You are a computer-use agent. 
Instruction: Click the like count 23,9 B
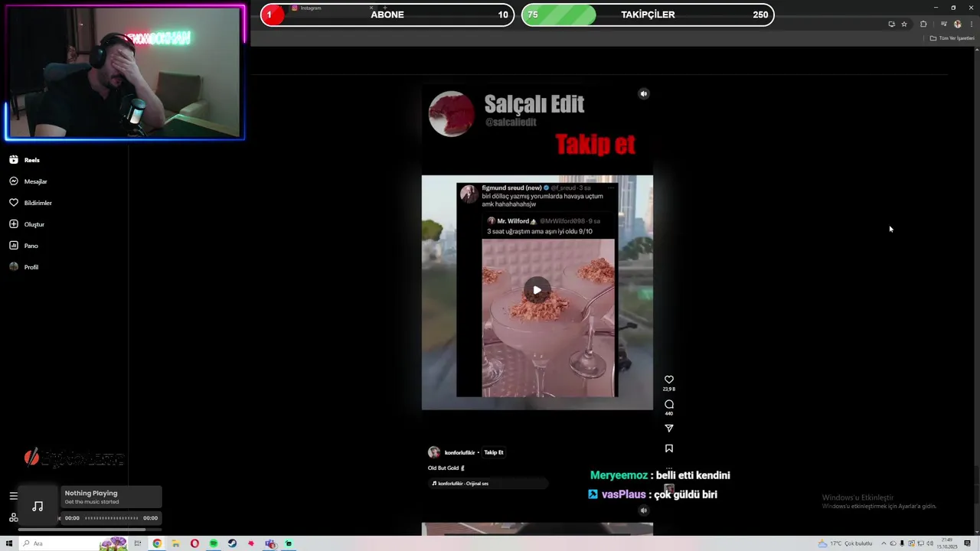[669, 390]
